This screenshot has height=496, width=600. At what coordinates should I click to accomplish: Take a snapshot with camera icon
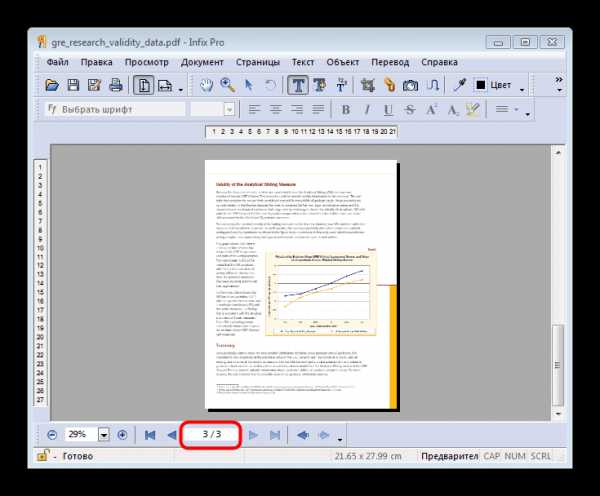tap(410, 85)
